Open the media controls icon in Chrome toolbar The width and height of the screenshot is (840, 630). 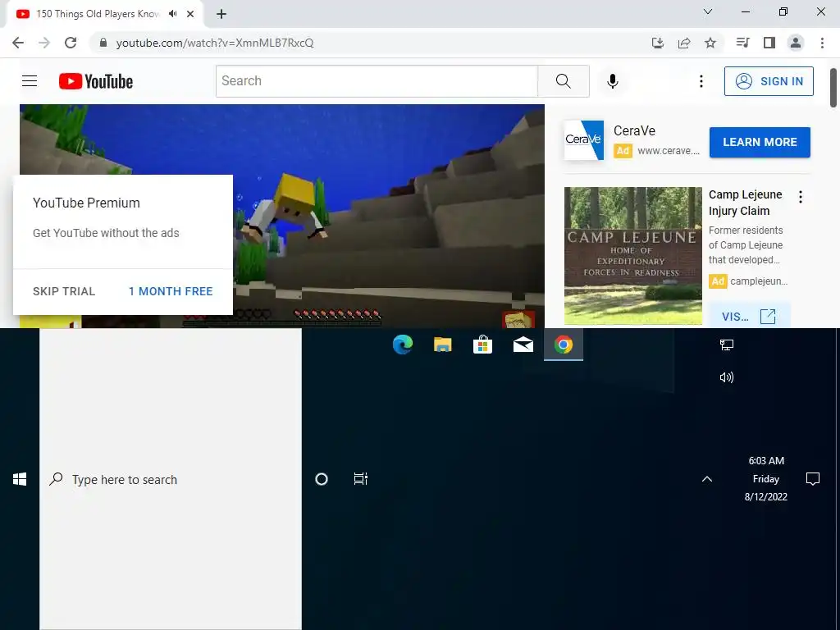742,43
